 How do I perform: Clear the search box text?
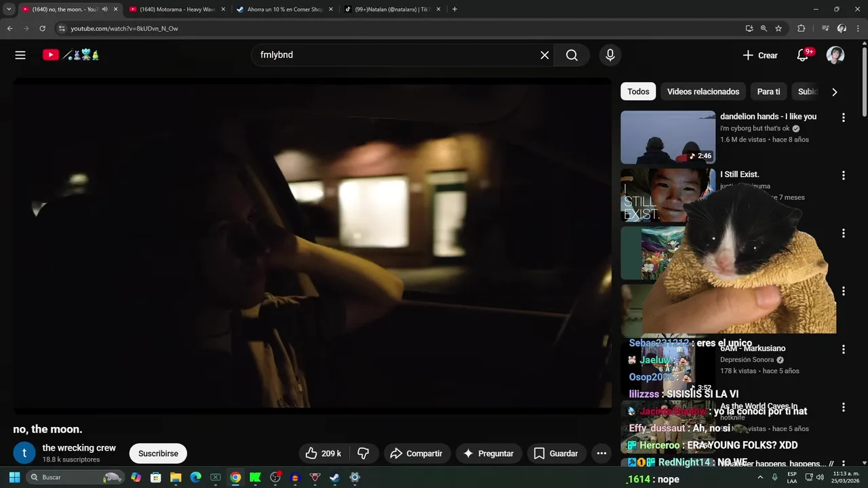pos(545,55)
